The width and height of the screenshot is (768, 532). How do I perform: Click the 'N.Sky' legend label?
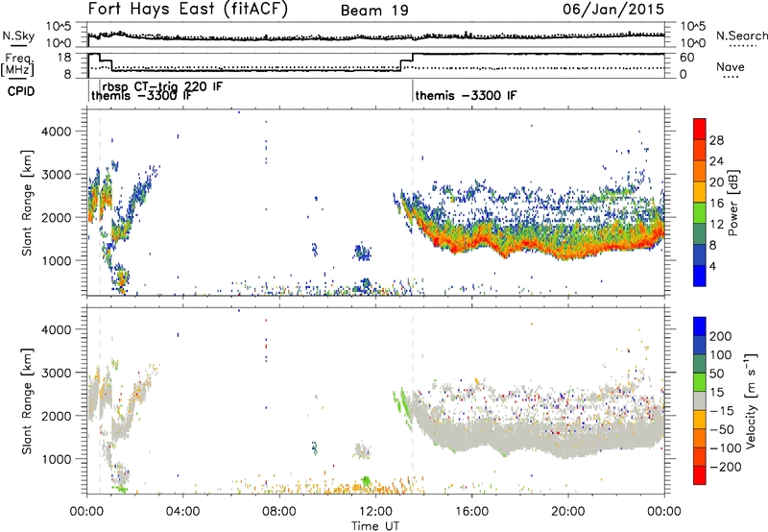pyautogui.click(x=18, y=36)
